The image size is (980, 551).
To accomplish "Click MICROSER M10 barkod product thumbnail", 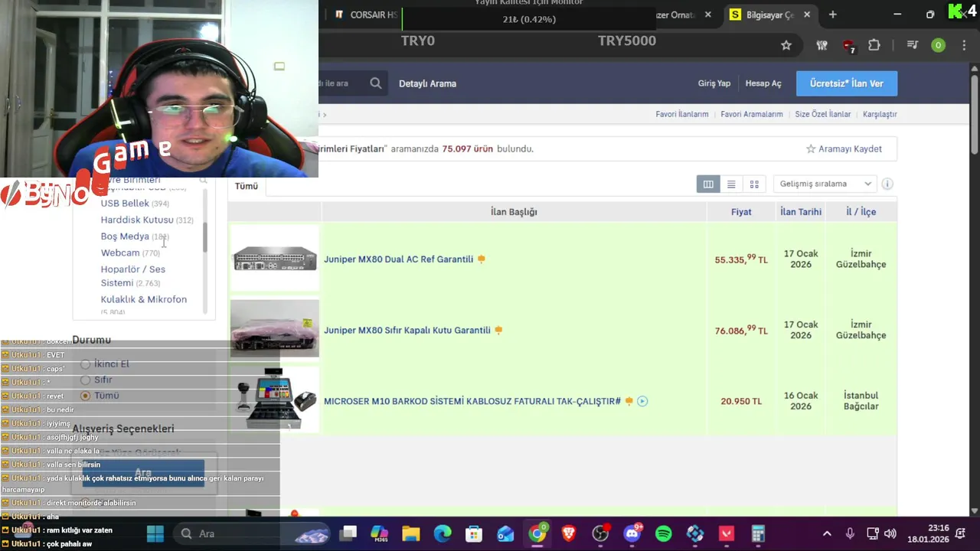I will [275, 399].
